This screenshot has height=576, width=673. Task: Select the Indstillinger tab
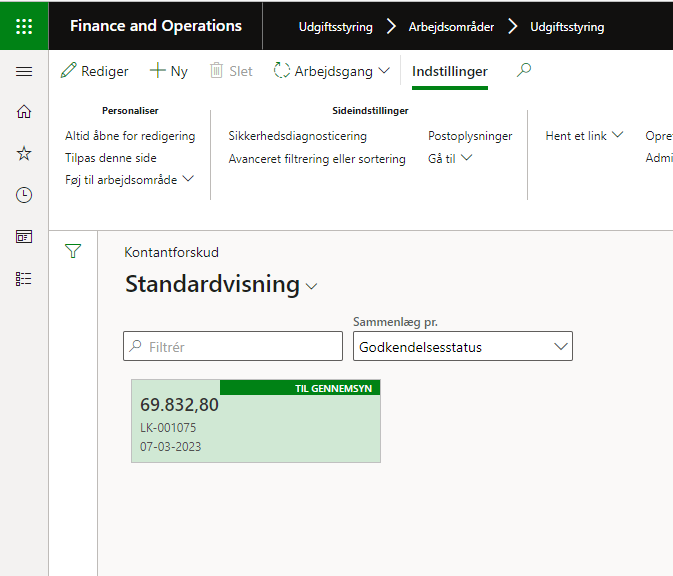click(450, 71)
